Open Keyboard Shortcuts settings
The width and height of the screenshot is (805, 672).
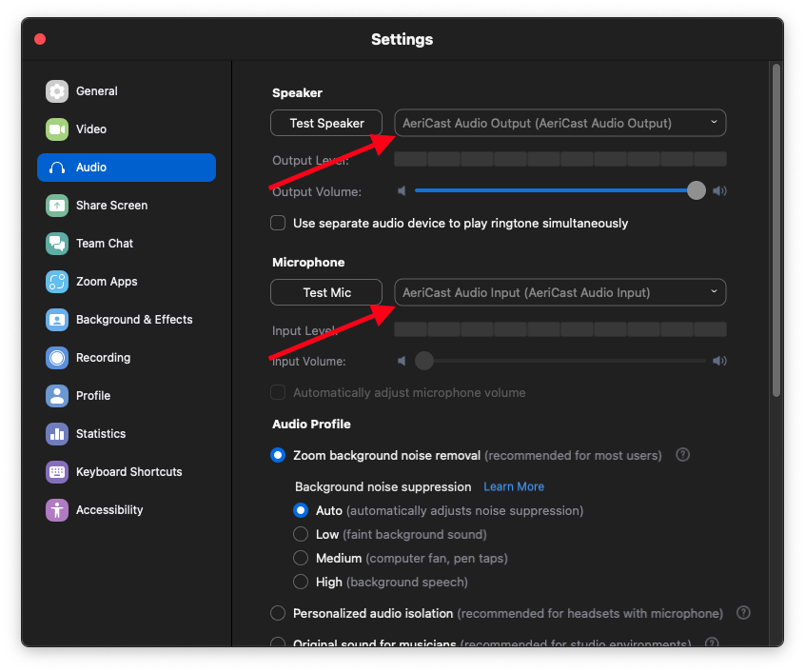coord(127,472)
